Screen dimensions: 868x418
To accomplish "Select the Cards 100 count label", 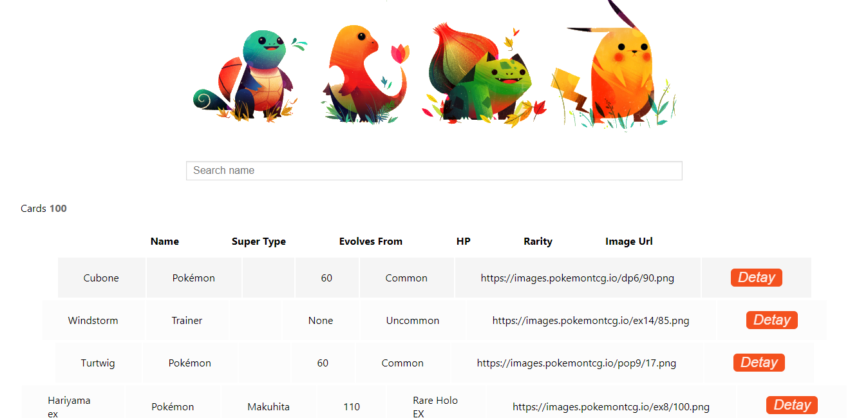I will 43,208.
